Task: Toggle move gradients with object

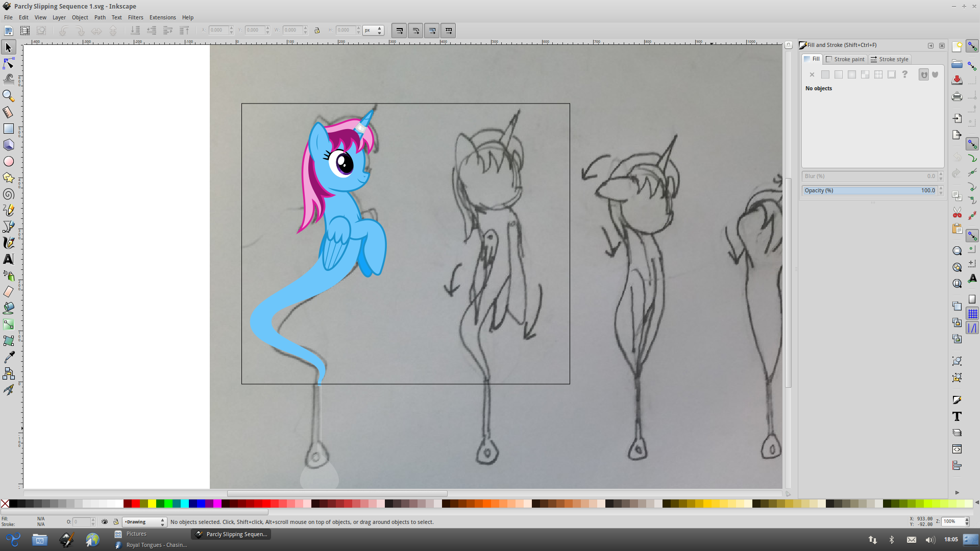Action: coord(432,31)
